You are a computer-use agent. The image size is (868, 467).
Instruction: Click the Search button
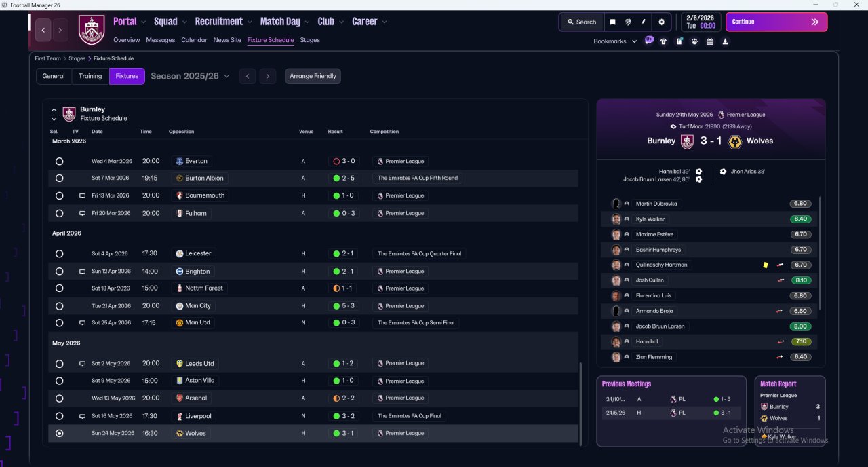581,22
